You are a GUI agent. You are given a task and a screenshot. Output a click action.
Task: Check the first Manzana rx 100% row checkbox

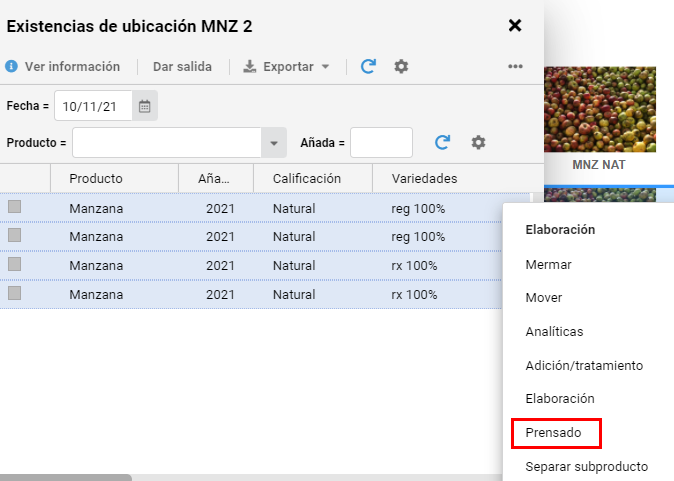point(15,264)
